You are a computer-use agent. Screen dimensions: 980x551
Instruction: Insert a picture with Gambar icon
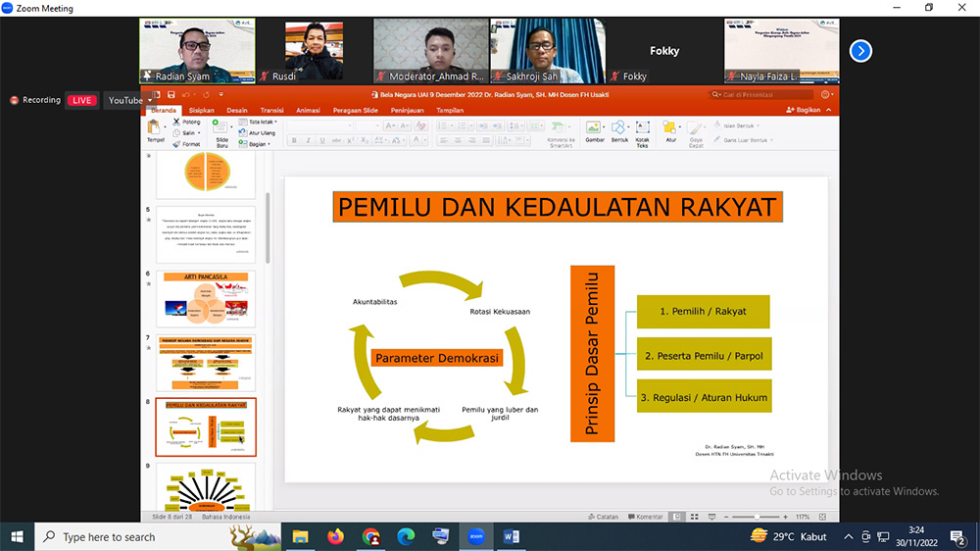click(x=594, y=131)
